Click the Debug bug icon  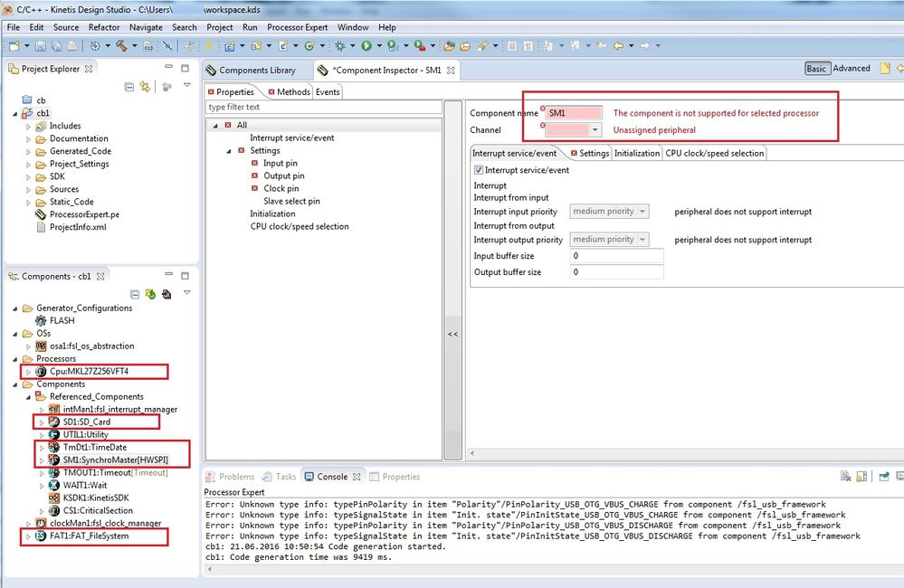click(340, 45)
